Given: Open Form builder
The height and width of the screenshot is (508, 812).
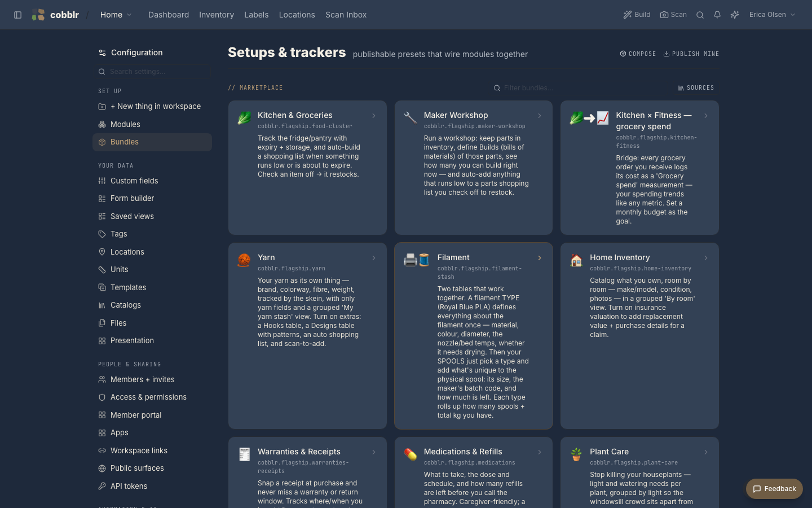Looking at the screenshot, I should 152,199.
